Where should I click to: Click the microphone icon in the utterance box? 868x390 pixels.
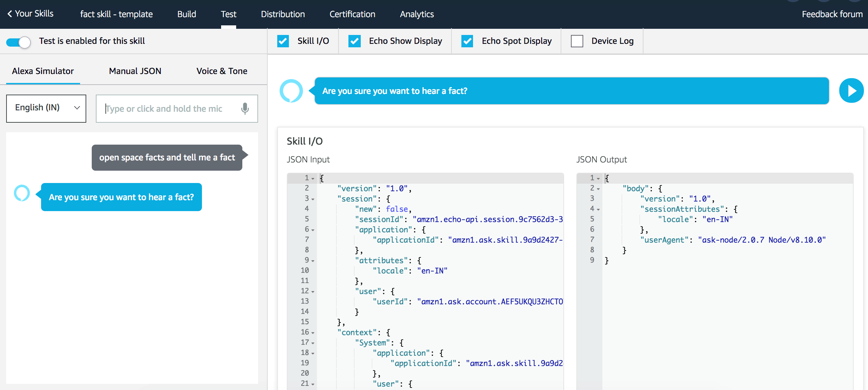pos(245,108)
